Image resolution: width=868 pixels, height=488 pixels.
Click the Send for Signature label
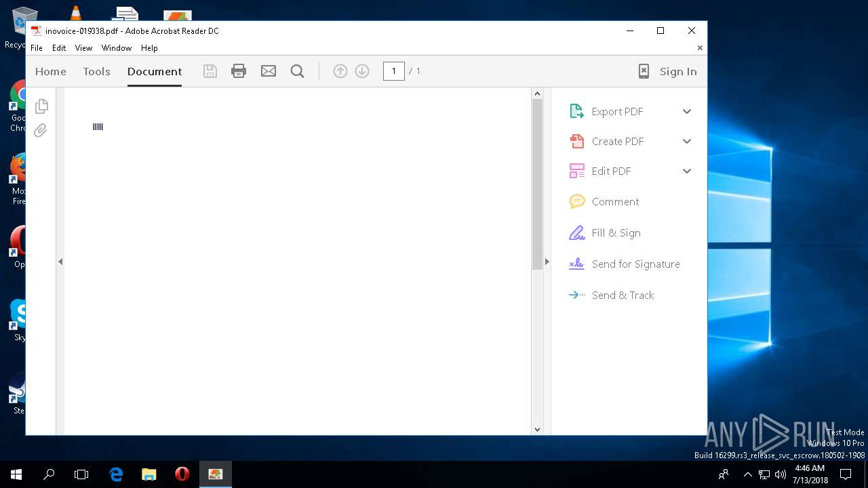(x=635, y=264)
